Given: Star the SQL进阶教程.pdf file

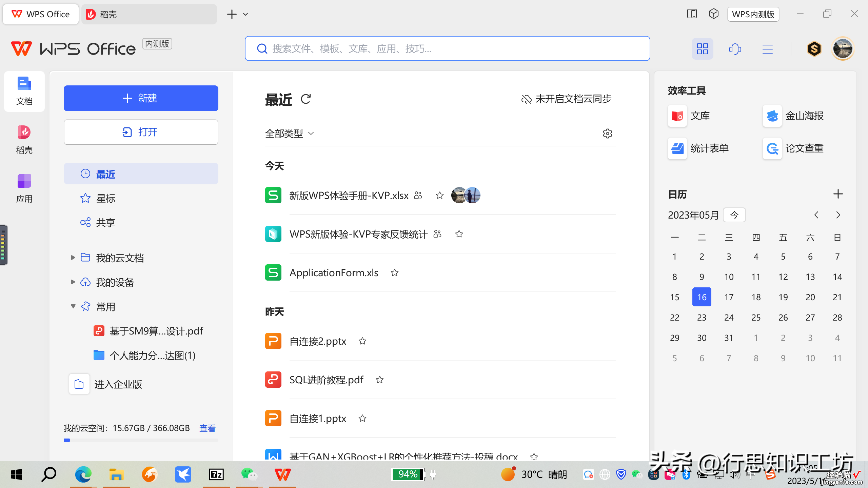Looking at the screenshot, I should [x=380, y=380].
